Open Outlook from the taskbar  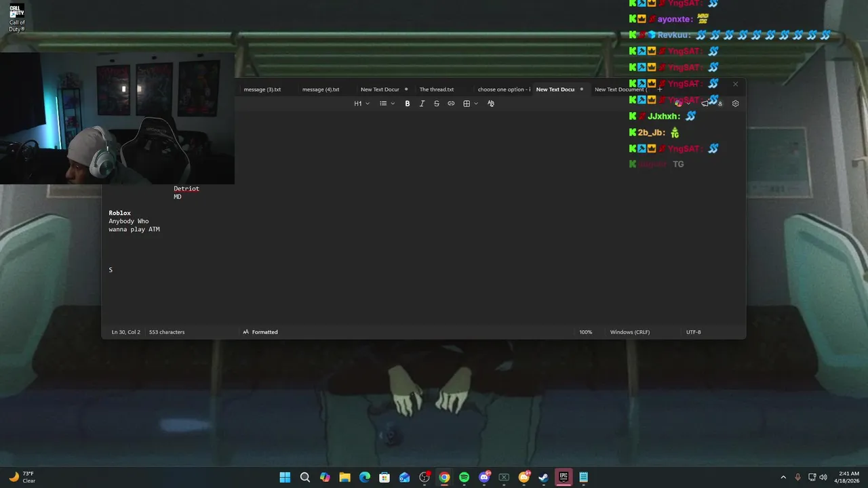(x=404, y=477)
